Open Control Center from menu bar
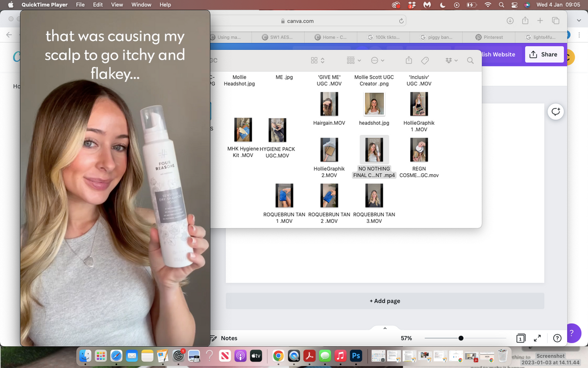 tap(514, 5)
